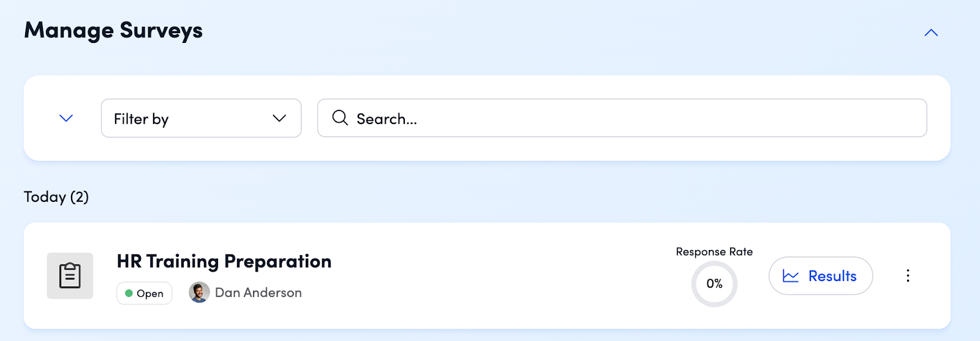Click the Response Rate label
Viewport: 980px width, 341px height.
[714, 252]
